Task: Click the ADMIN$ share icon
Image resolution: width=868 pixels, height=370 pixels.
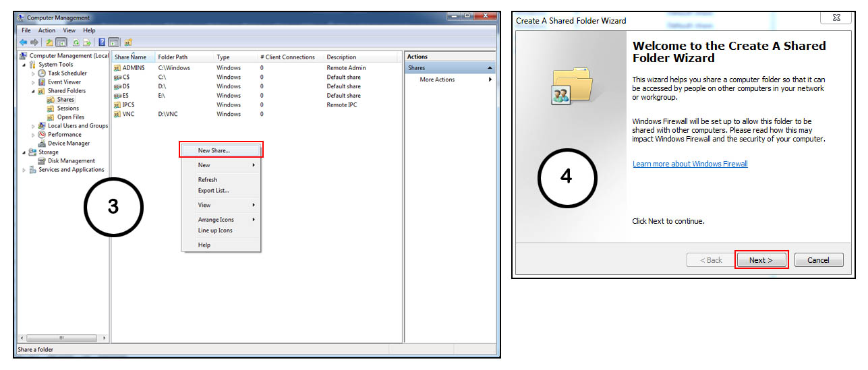Action: coord(117,67)
